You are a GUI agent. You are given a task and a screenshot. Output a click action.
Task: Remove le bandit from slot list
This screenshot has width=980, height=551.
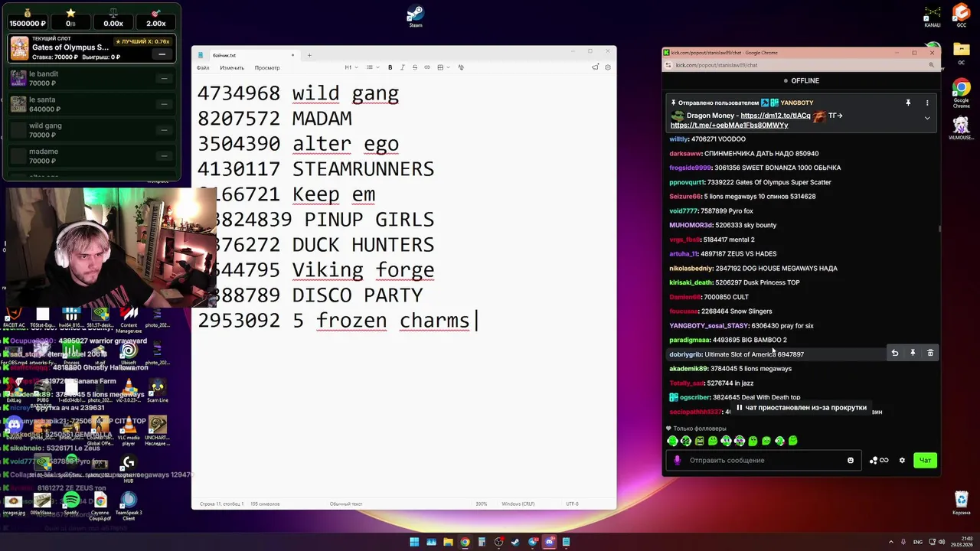pos(164,78)
